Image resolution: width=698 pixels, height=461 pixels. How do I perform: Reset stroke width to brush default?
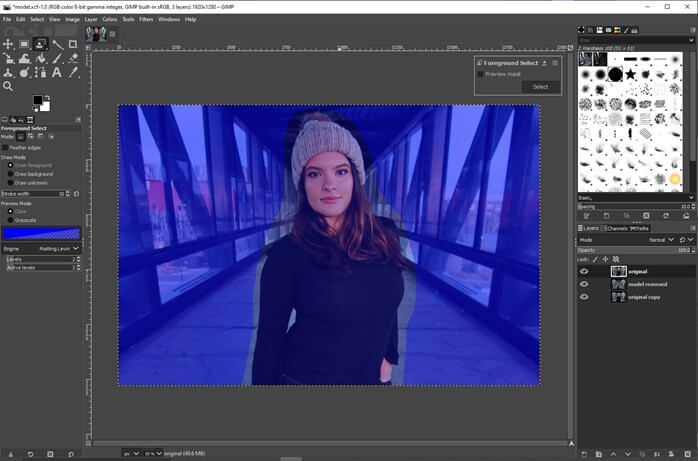point(77,194)
